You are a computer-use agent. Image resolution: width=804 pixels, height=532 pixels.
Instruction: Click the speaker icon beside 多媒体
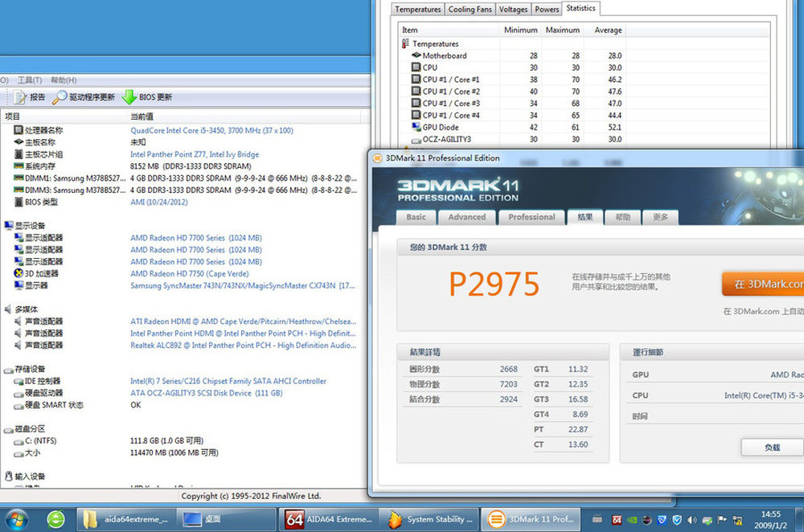click(8, 309)
